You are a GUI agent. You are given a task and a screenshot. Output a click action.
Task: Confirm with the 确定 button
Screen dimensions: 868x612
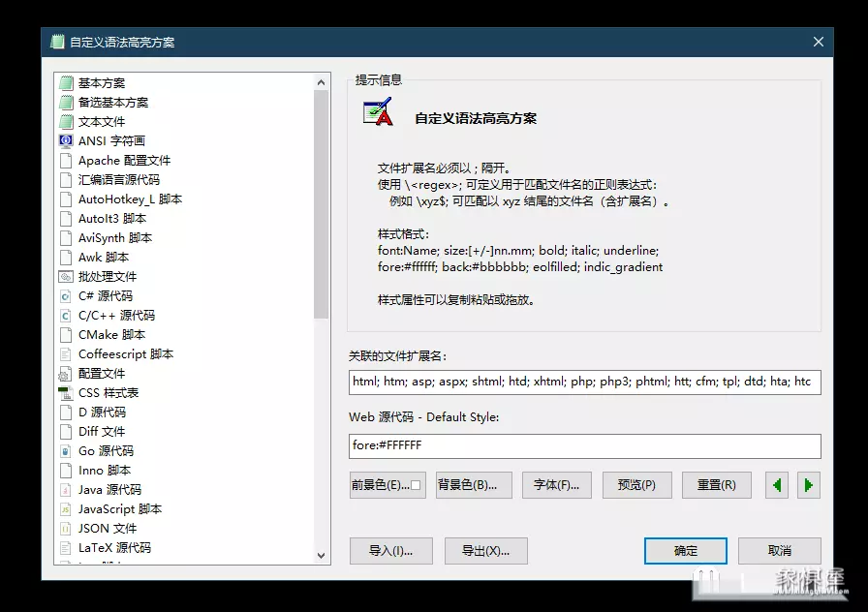(x=686, y=551)
